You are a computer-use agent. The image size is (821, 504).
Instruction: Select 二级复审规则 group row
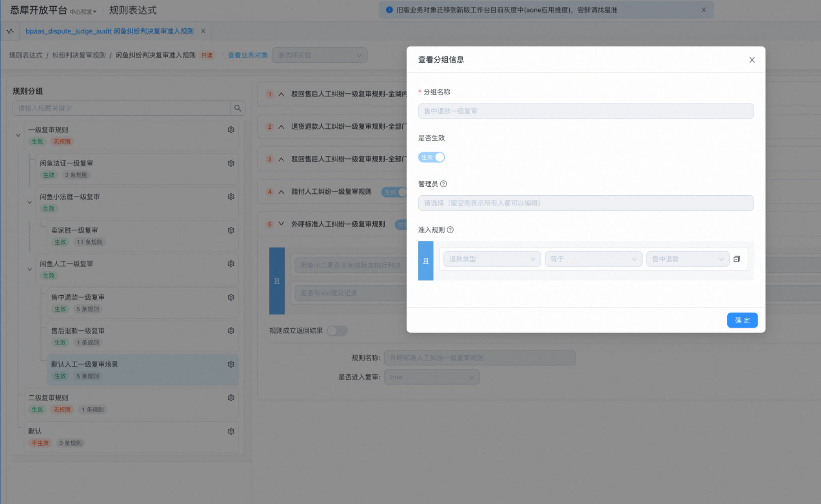(131, 404)
